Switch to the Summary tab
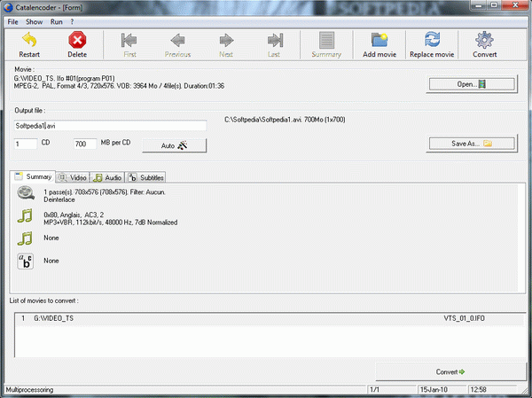The height and width of the screenshot is (398, 532). click(33, 176)
